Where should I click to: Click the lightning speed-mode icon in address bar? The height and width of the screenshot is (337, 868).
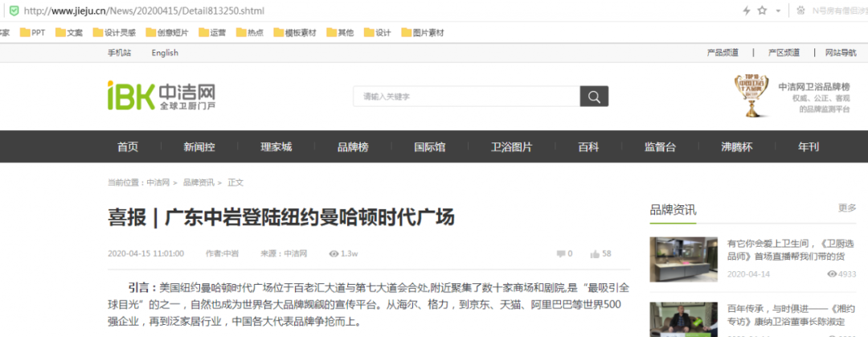point(747,10)
